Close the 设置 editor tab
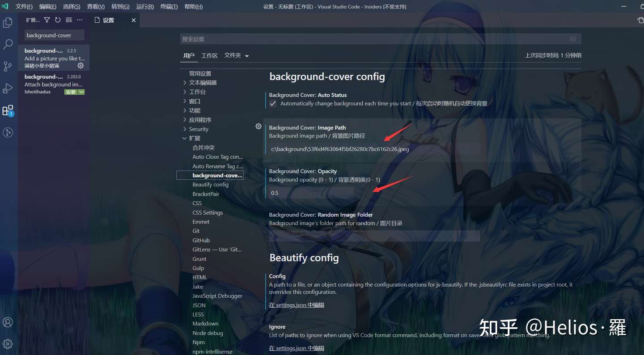Viewport: 644px width, 355px height. [133, 20]
